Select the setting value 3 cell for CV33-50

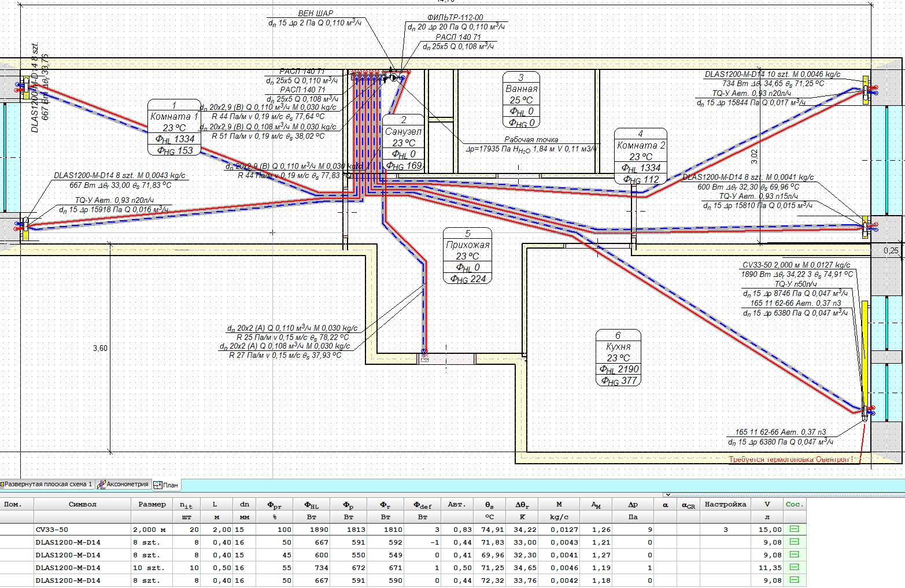pyautogui.click(x=725, y=530)
